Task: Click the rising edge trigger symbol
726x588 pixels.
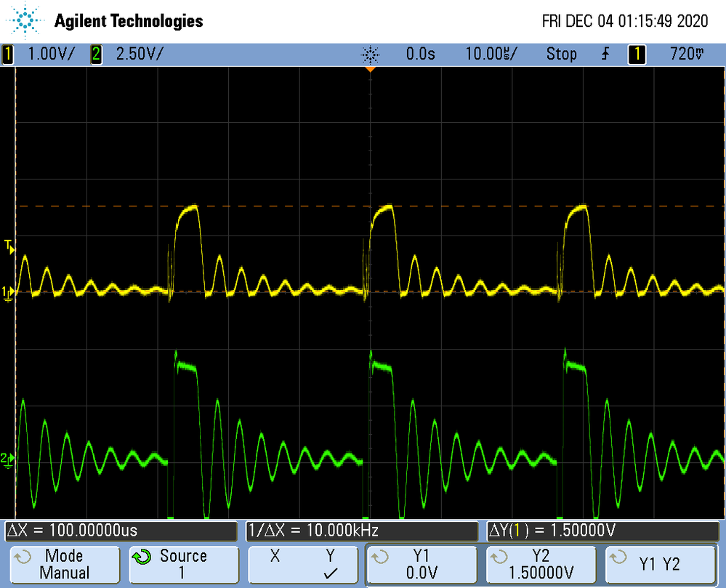Action: pyautogui.click(x=605, y=55)
